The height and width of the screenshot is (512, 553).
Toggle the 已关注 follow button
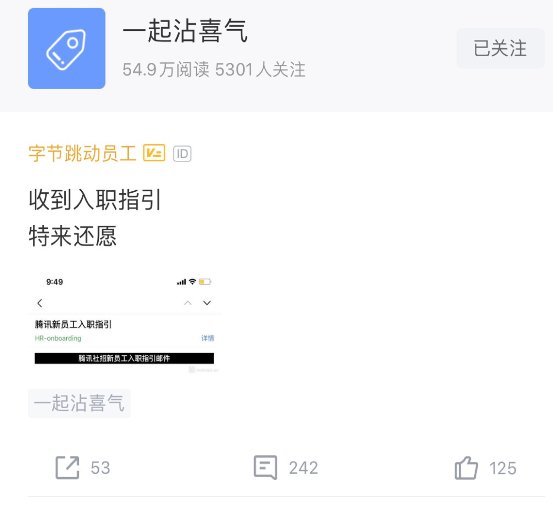click(x=500, y=48)
